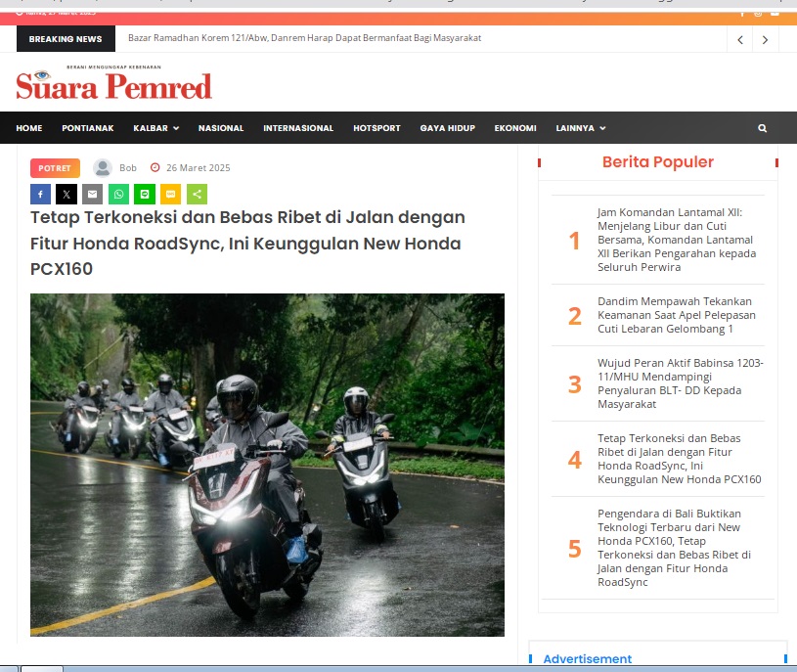The height and width of the screenshot is (672, 797).
Task: Click the article date '26 Maret 2025'
Action: pos(199,167)
